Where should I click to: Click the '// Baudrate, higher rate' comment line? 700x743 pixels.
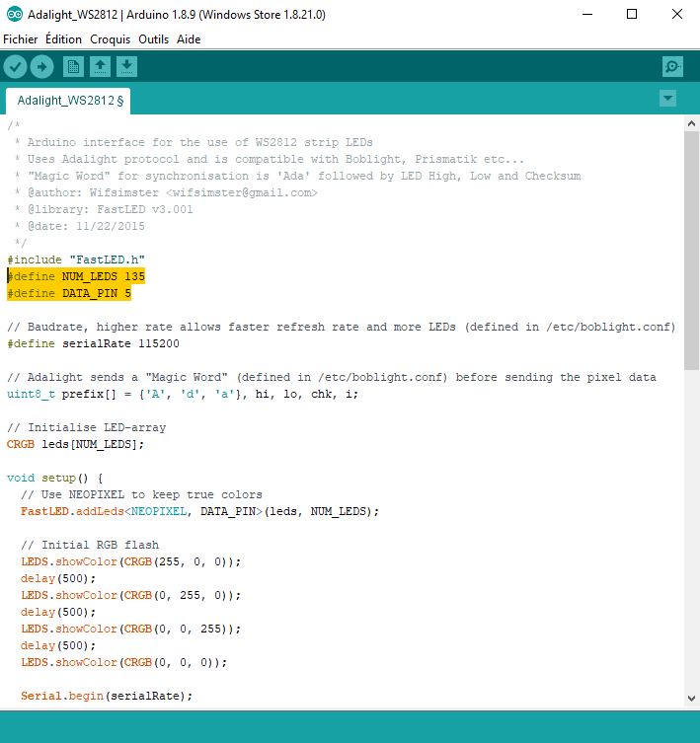click(342, 327)
